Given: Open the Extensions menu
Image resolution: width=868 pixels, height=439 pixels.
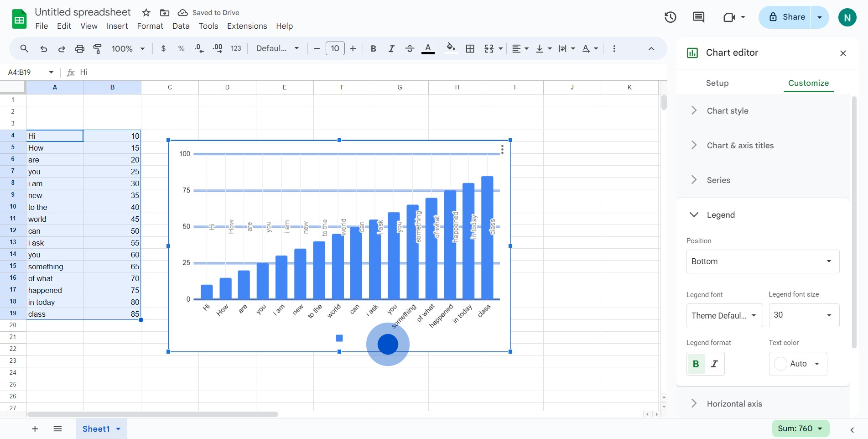Looking at the screenshot, I should [x=247, y=26].
